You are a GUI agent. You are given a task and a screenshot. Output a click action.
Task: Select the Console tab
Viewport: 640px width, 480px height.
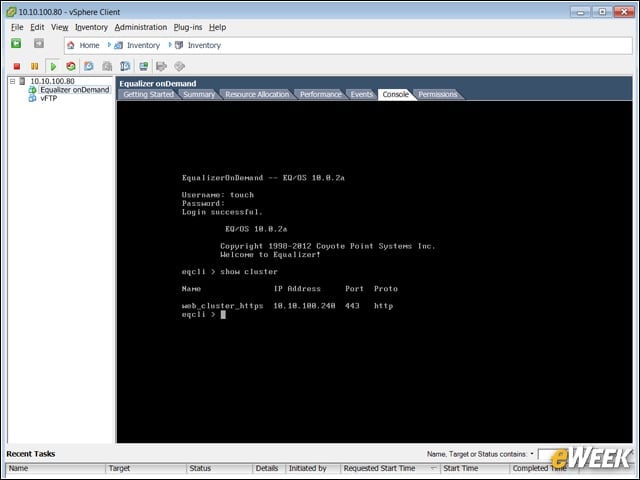coord(396,94)
